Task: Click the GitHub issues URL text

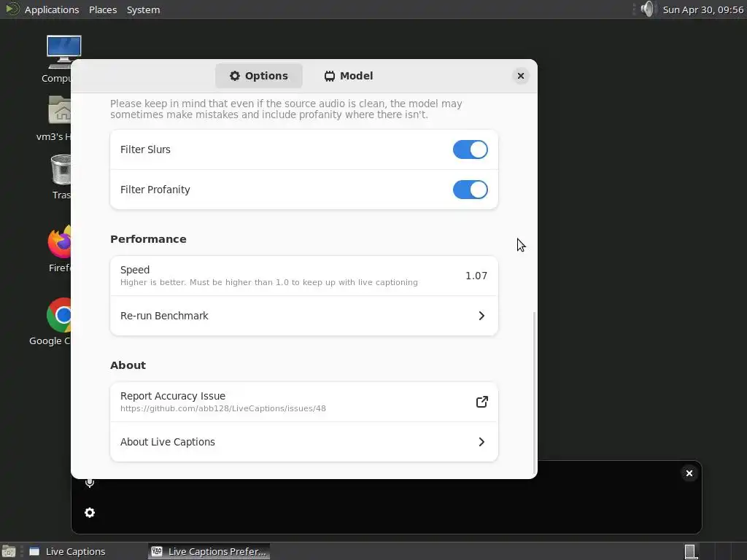Action: pos(223,408)
